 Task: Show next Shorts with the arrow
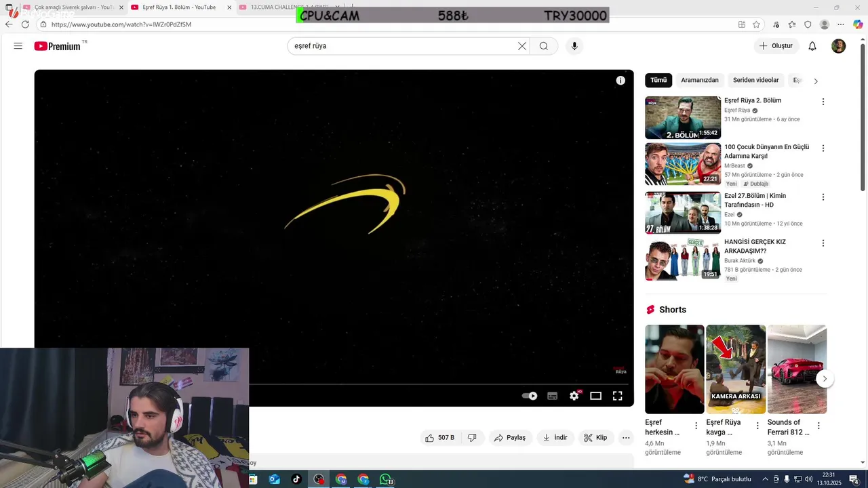click(825, 379)
